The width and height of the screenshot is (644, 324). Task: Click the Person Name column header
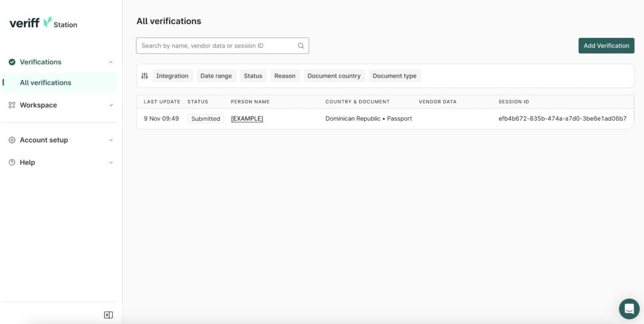(x=250, y=102)
